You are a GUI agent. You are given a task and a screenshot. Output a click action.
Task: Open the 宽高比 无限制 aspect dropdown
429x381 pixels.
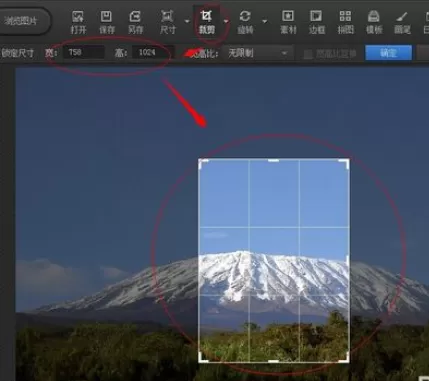[258, 53]
